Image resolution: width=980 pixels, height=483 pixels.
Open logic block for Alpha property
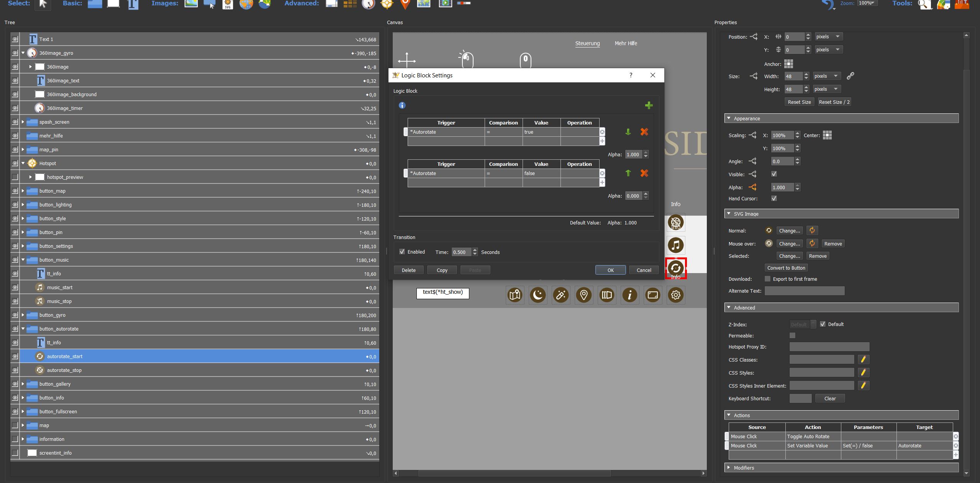point(752,187)
